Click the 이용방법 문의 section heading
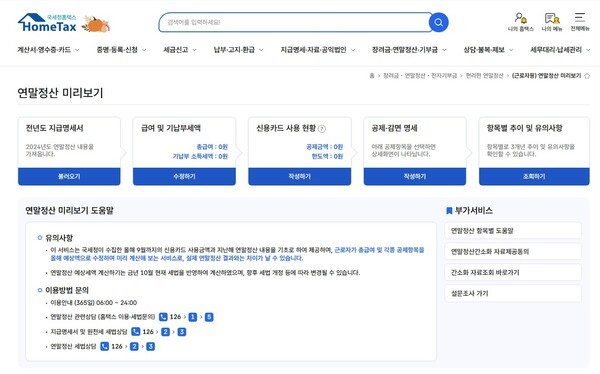Screen dimensions: 600x374 pyautogui.click(x=67, y=290)
